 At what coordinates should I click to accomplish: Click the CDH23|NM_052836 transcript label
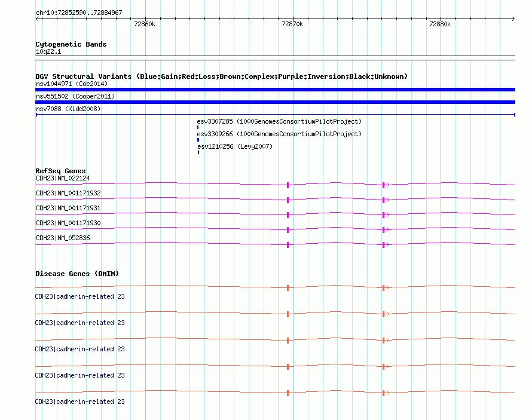pyautogui.click(x=63, y=238)
